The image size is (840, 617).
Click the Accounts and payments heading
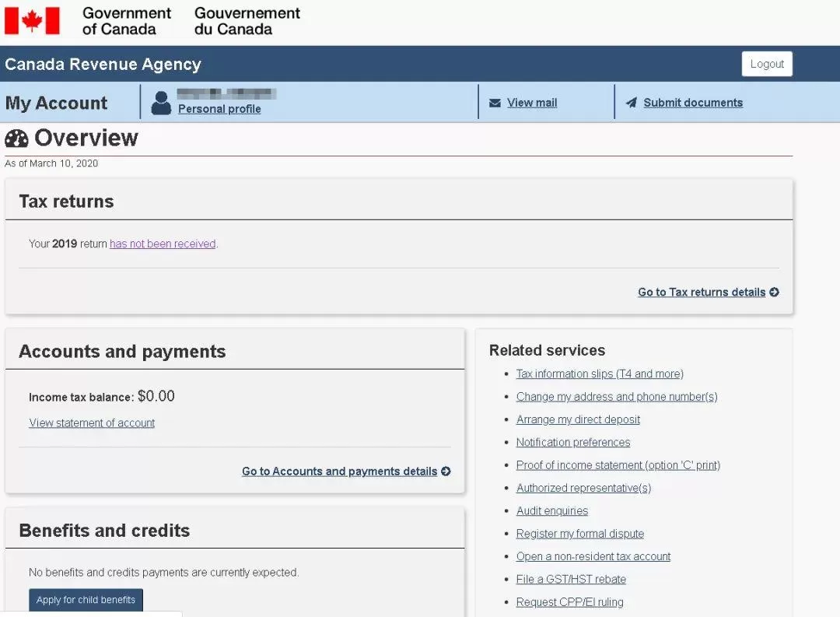point(122,352)
